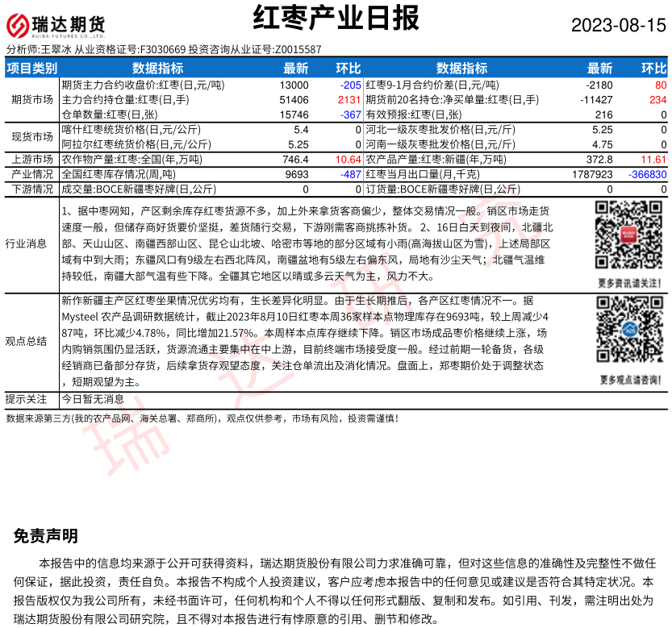Click the futures closing price value 13000
This screenshot has height=628, width=672.
tap(294, 85)
